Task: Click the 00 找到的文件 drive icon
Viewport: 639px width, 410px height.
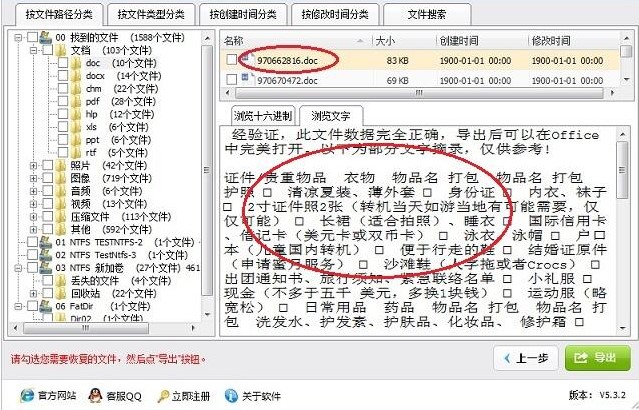Action: 46,37
